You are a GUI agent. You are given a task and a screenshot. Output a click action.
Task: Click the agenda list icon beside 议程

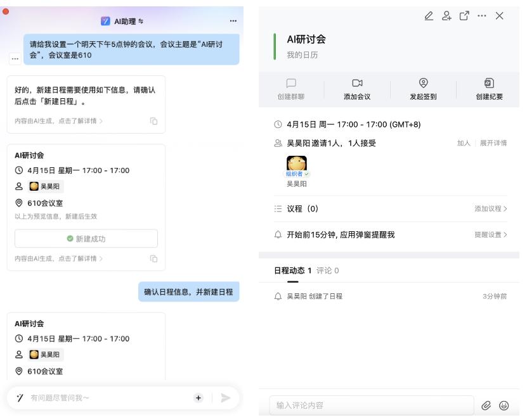(278, 209)
